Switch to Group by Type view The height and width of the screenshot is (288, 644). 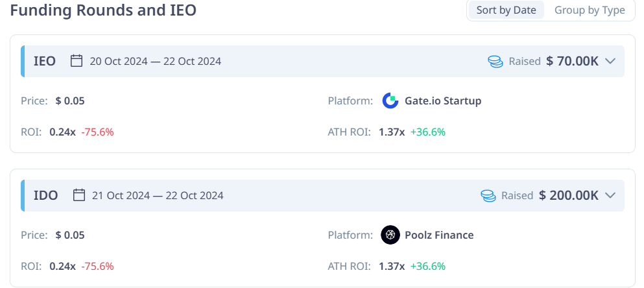point(590,10)
